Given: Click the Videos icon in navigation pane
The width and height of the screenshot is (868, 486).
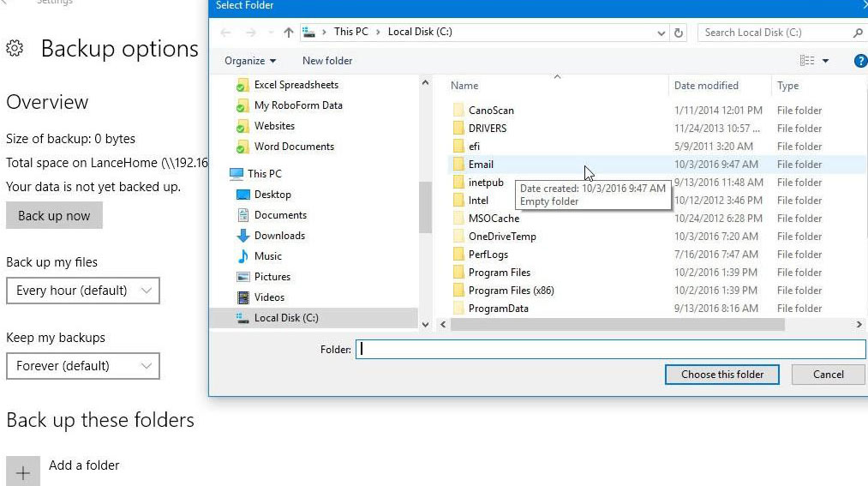Looking at the screenshot, I should 242,297.
